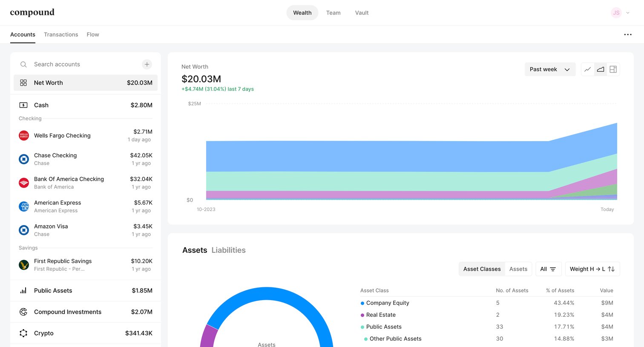Open the Public Assets category
The height and width of the screenshot is (347, 644).
point(86,291)
